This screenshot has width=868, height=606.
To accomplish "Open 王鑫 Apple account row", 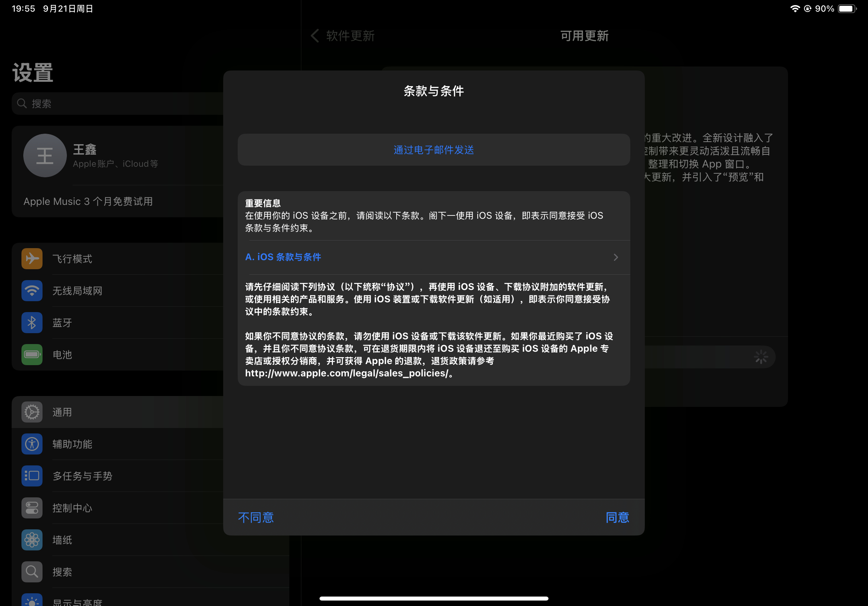I will pos(117,155).
